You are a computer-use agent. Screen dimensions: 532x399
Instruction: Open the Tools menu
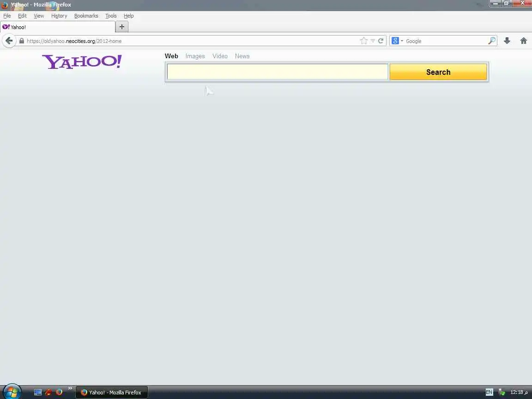tap(111, 16)
